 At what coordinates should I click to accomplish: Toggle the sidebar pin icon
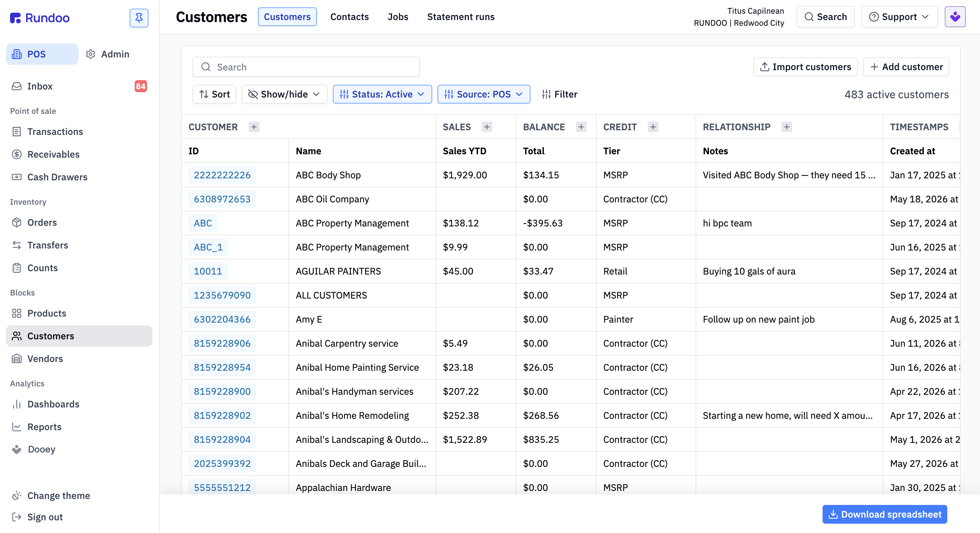(x=139, y=18)
